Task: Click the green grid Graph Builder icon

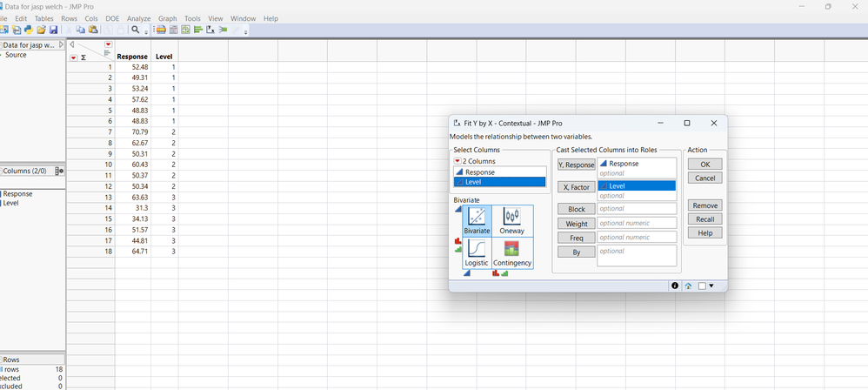Action: pos(185,30)
